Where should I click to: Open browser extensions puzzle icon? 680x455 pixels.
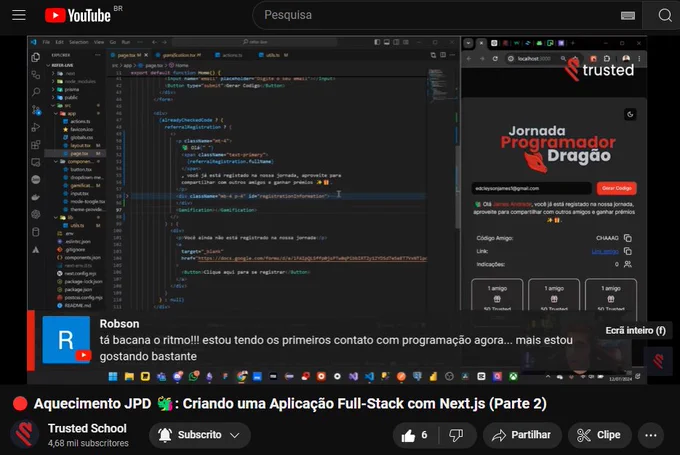click(x=607, y=59)
